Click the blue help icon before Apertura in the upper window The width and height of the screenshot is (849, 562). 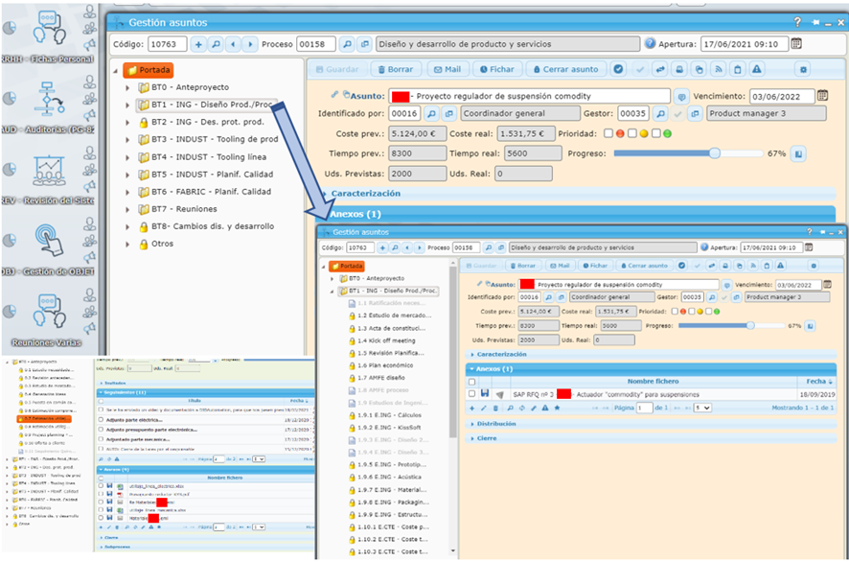[650, 44]
